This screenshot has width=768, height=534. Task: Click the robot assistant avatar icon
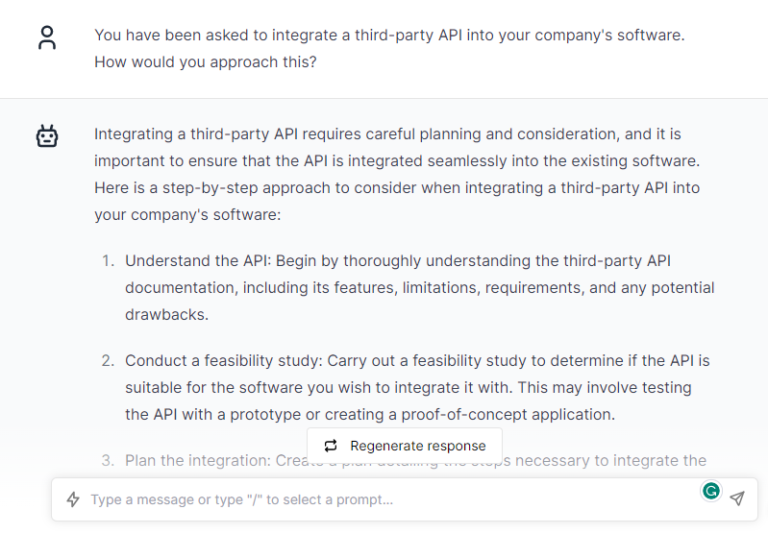(47, 136)
